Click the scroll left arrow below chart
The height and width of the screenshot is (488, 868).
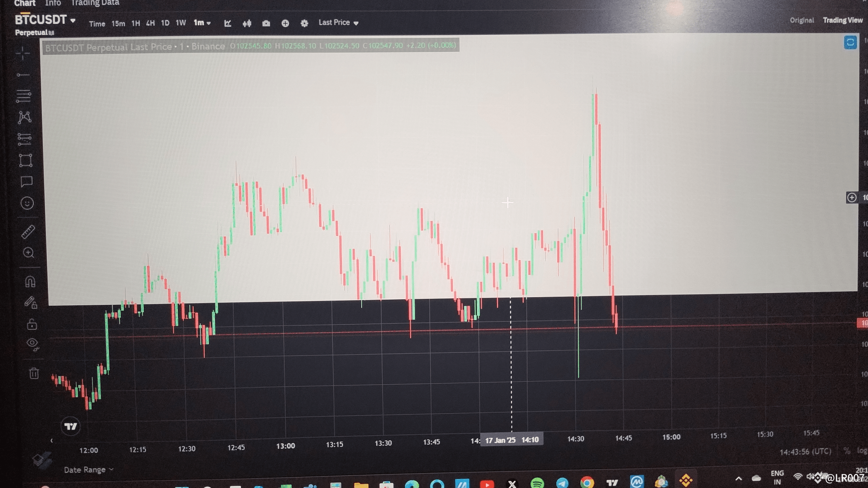click(x=51, y=440)
